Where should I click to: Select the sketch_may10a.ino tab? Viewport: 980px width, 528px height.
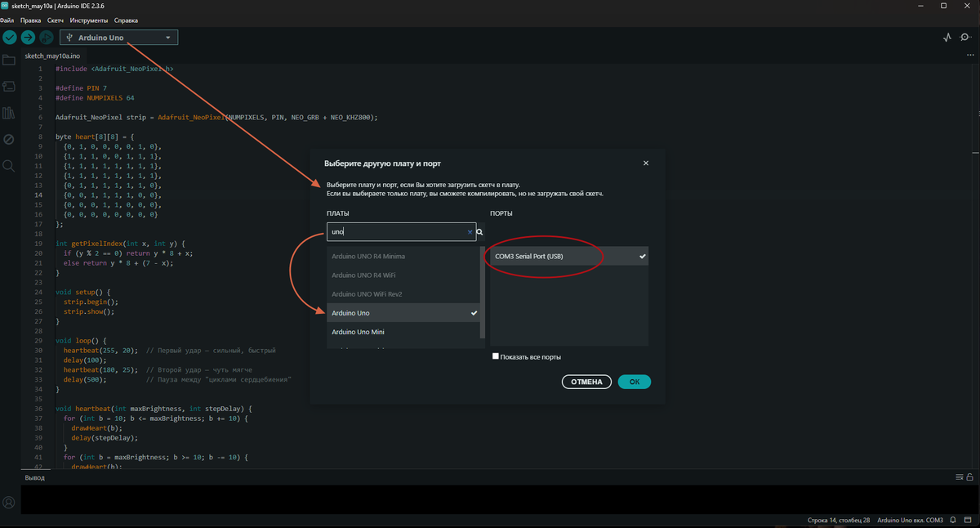(52, 56)
